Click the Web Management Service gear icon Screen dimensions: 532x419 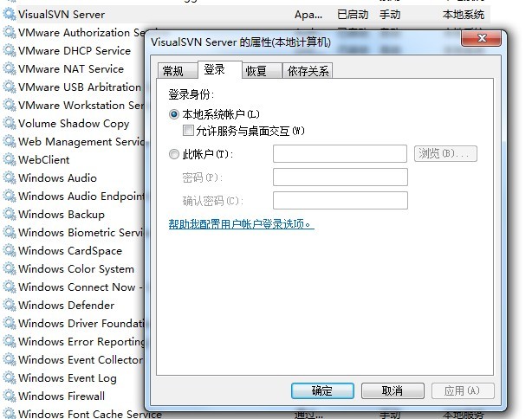point(10,142)
